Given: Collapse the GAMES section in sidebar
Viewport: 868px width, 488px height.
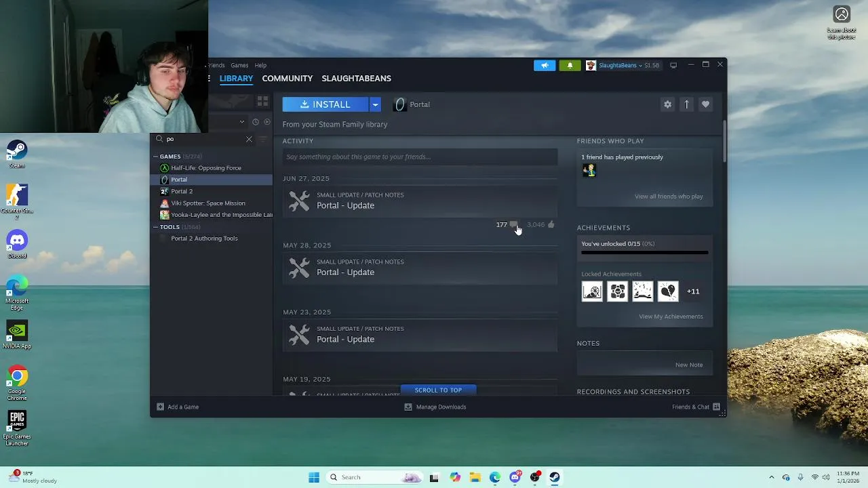Looking at the screenshot, I should click(155, 157).
